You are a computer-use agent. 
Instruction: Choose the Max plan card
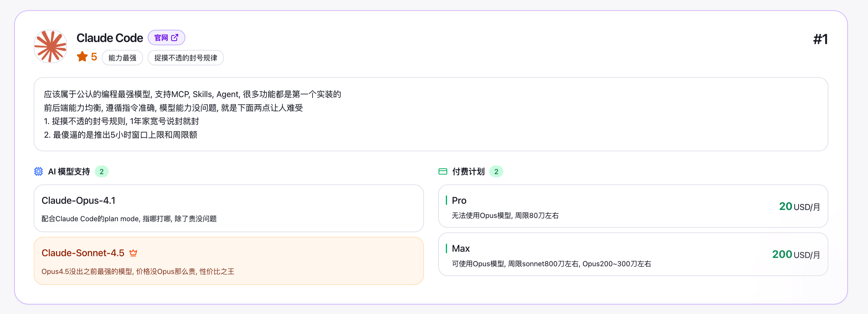coord(632,254)
